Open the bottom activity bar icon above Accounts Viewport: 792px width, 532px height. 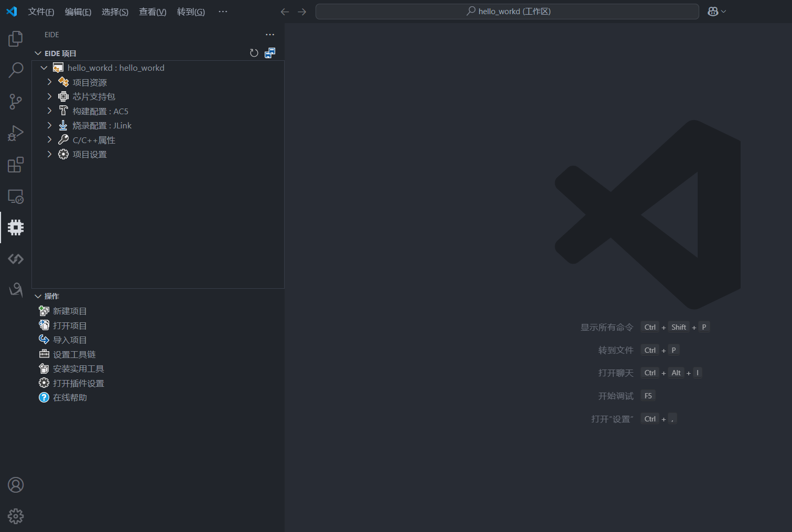point(16,290)
